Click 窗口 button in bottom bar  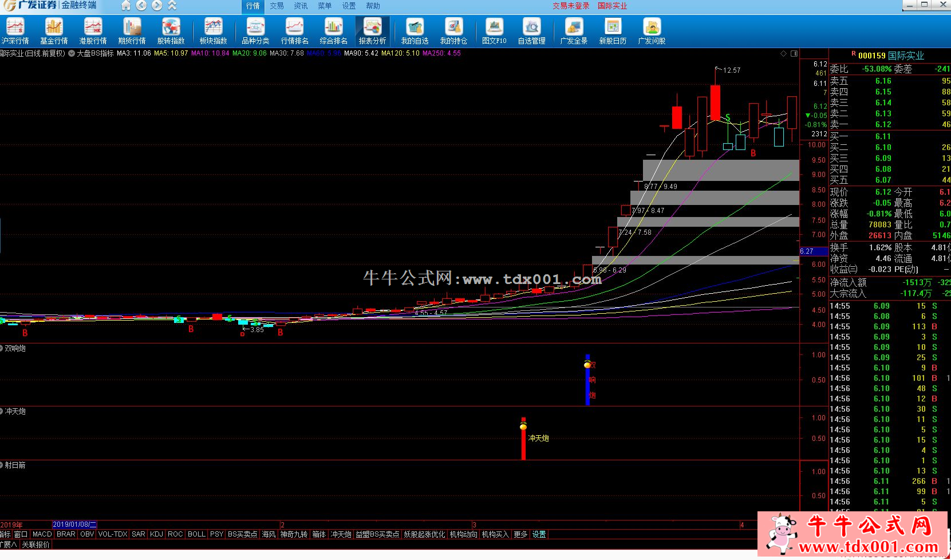(21, 534)
